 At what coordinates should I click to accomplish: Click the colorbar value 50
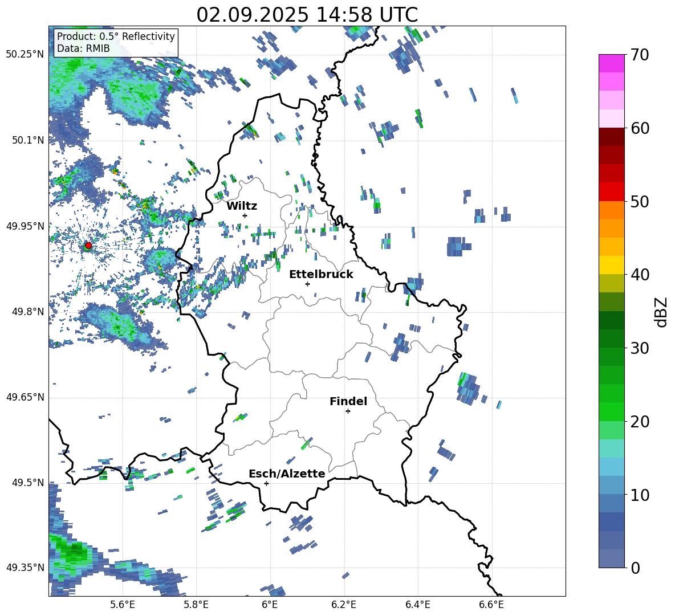pos(640,202)
